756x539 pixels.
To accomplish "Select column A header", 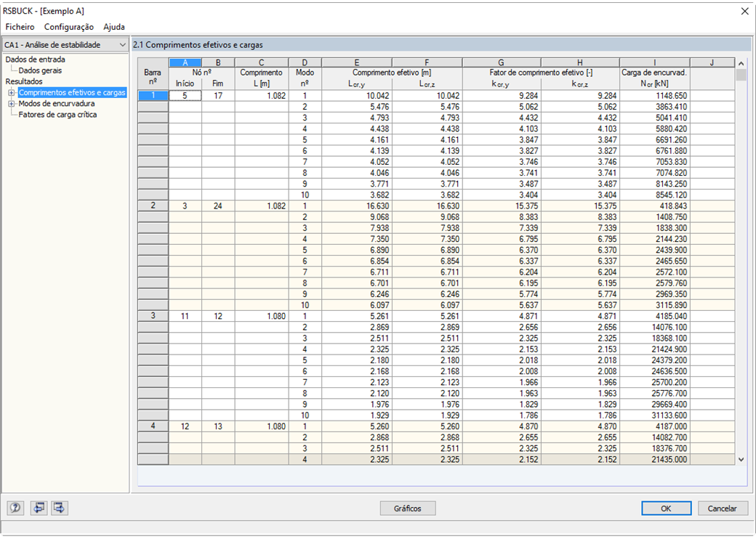I will click(185, 62).
